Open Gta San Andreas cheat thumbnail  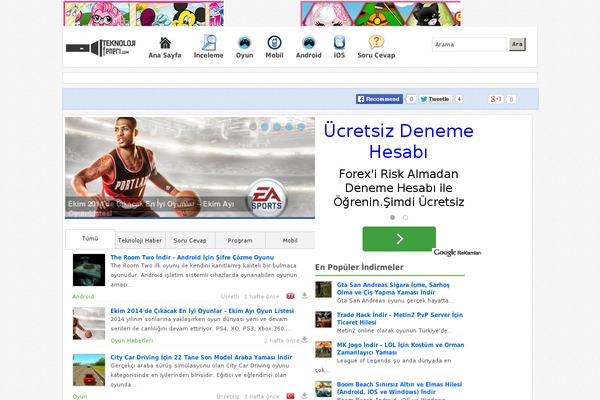(324, 289)
